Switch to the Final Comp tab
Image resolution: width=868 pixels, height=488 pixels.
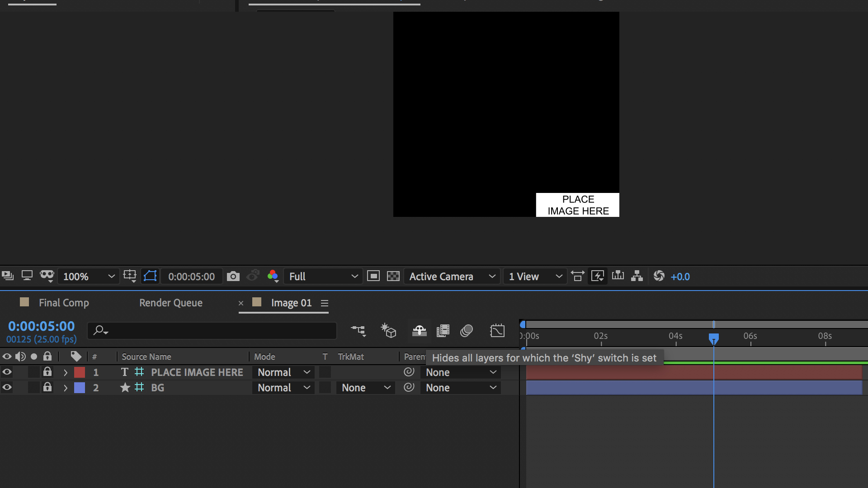tap(63, 303)
